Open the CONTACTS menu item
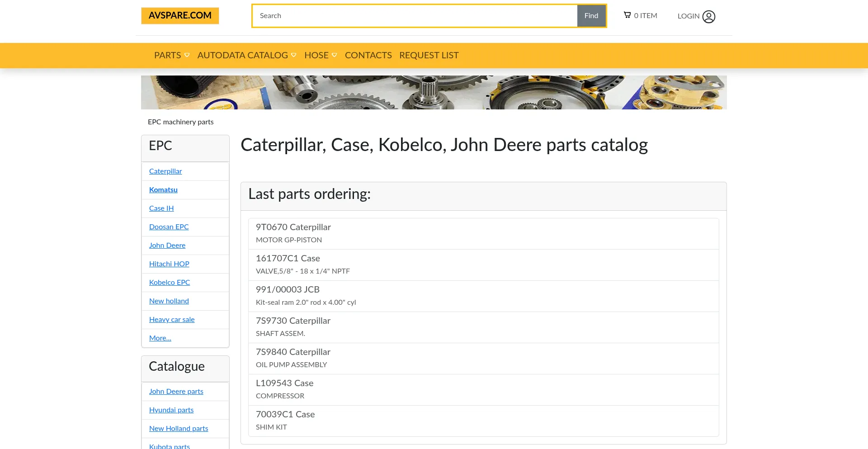The width and height of the screenshot is (868, 449). tap(368, 55)
